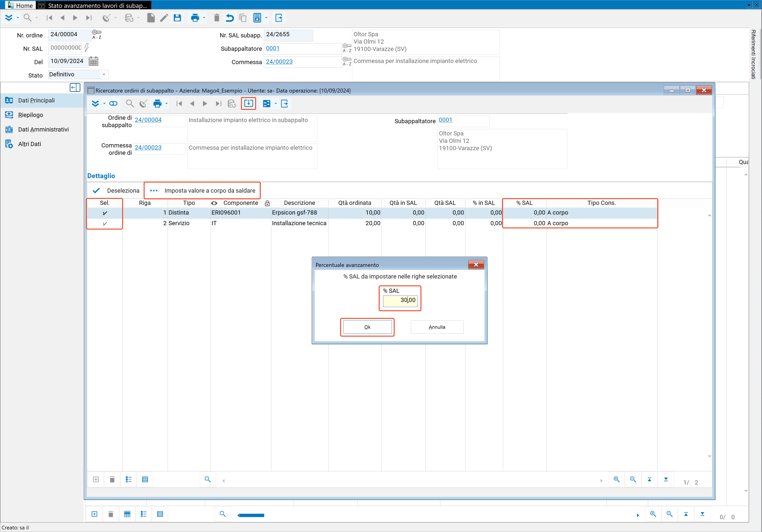Click Annulla in Percentuale avanzamento dialog
Viewport: 762px width, 532px height.
pos(437,327)
